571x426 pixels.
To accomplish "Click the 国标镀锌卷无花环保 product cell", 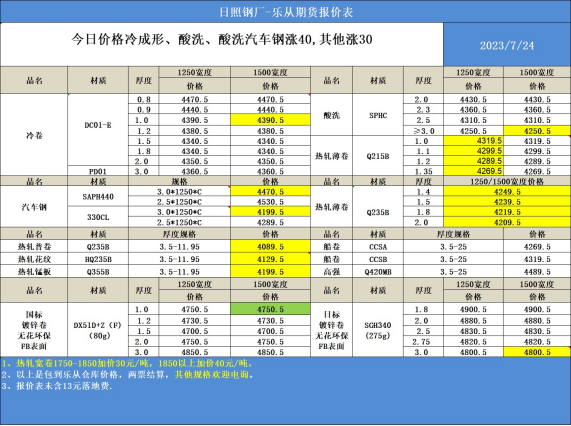I will click(x=34, y=330).
